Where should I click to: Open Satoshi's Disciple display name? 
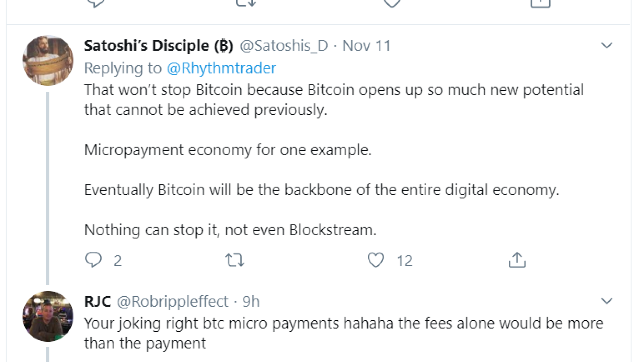click(x=159, y=45)
